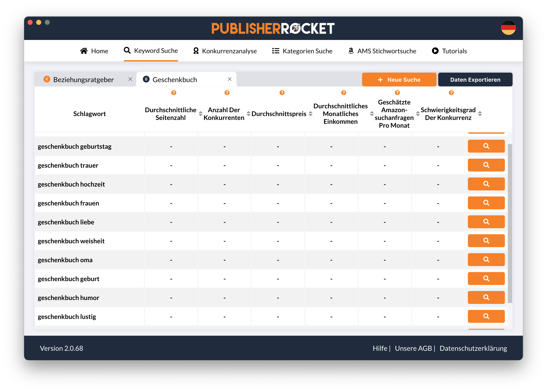
Task: Analyze keyword geschenkbuch geburt with search button
Action: (x=486, y=279)
